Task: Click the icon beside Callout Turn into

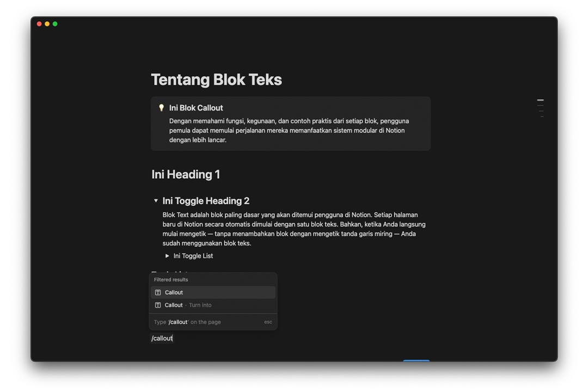Action: point(158,305)
